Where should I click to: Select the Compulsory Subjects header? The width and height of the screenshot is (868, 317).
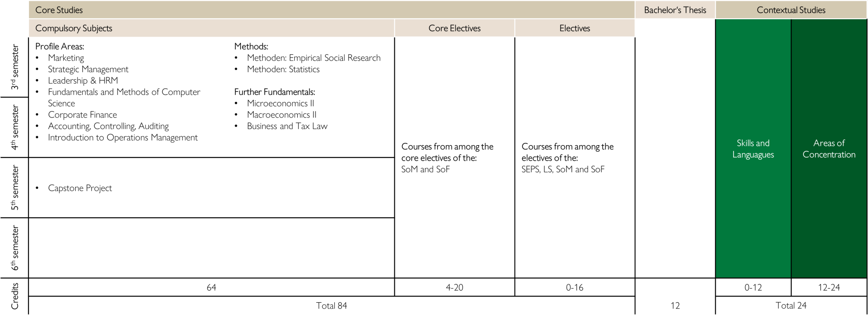click(x=74, y=28)
